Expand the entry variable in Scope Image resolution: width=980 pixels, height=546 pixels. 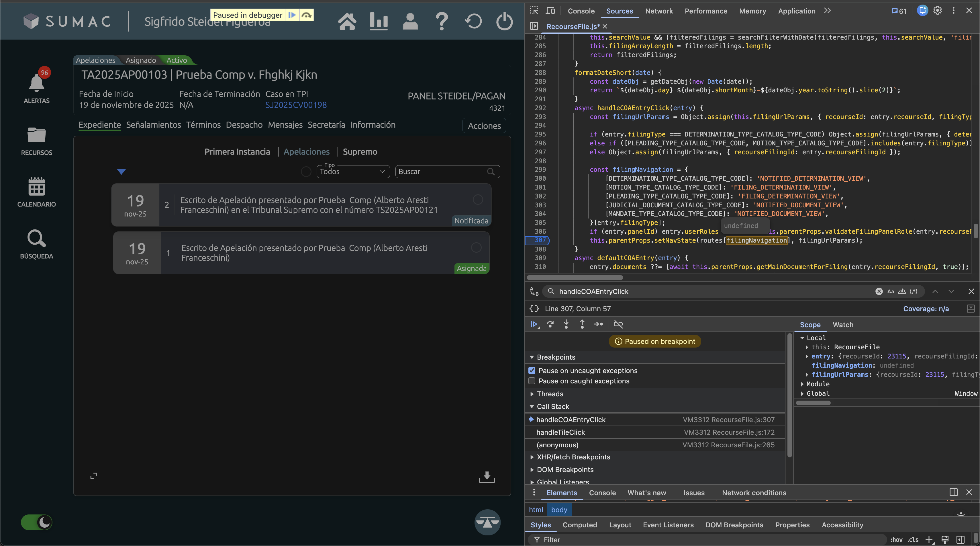pos(807,356)
